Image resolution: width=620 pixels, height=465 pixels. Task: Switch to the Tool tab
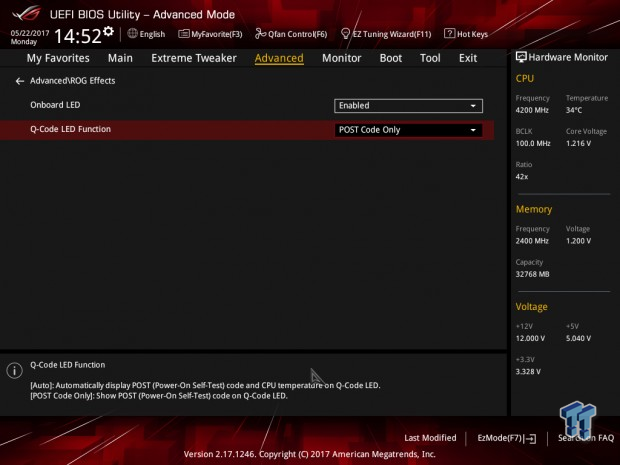click(430, 58)
